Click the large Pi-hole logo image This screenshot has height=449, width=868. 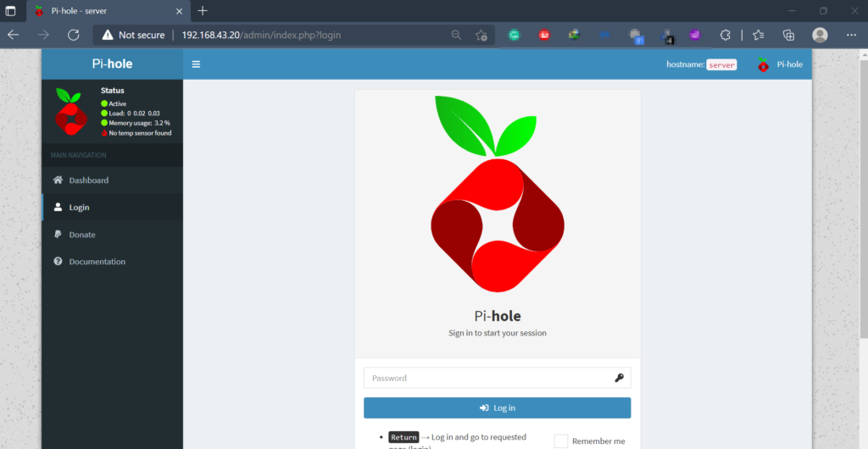[x=497, y=193]
